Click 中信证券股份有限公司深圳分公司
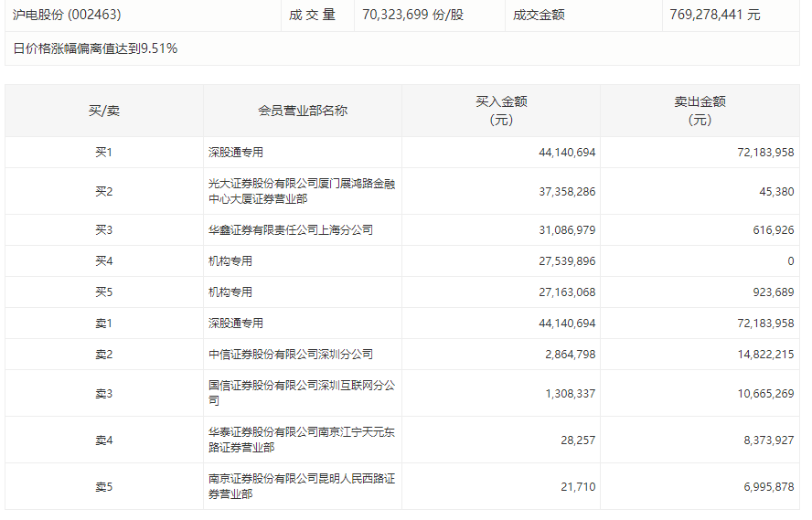812x520 pixels. 291,354
